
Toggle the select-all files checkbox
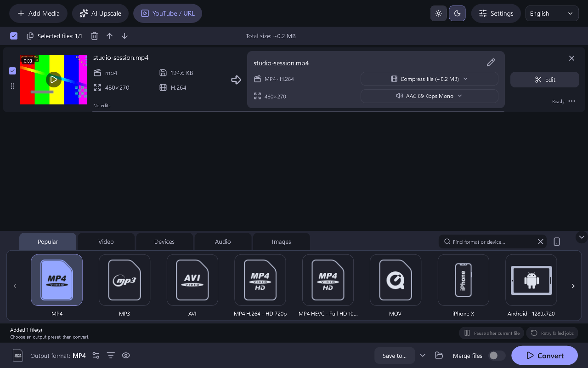tap(14, 36)
